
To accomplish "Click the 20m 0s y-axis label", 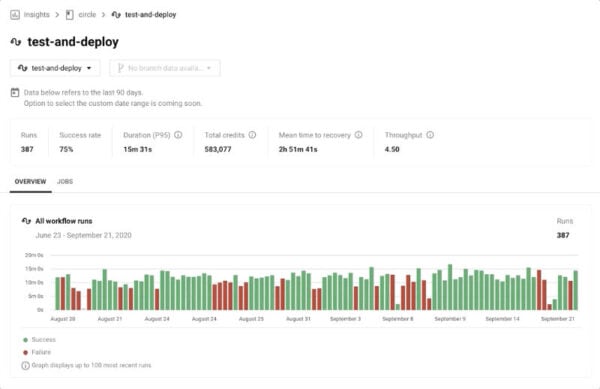I will 34,255.
